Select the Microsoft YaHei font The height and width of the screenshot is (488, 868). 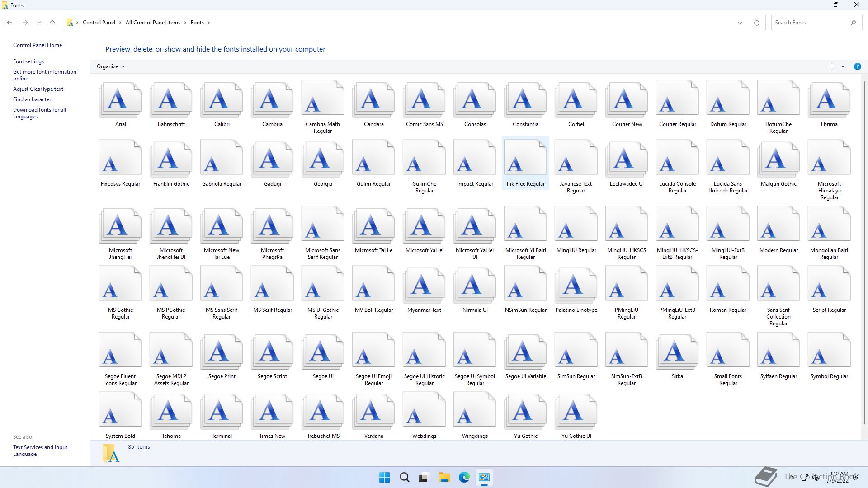(x=424, y=230)
